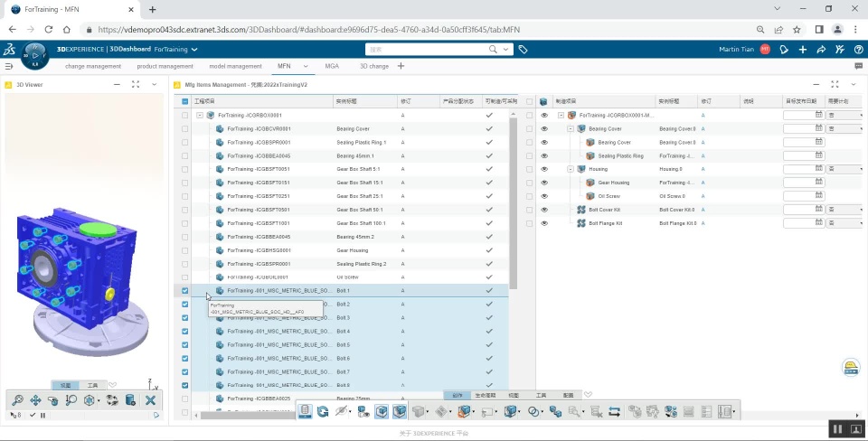Screen dimensions: 868x441
Task: Click the share arrow icon in top bar
Action: pyautogui.click(x=821, y=49)
